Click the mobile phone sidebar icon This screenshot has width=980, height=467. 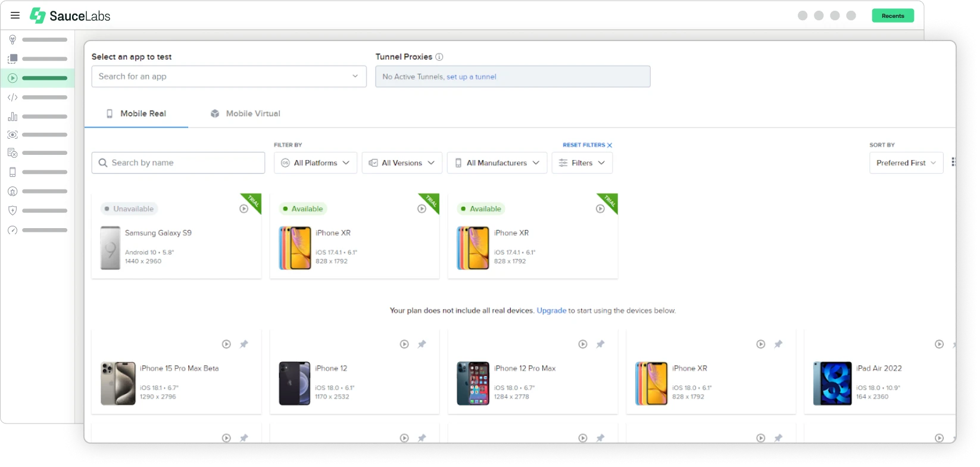pos(13,172)
